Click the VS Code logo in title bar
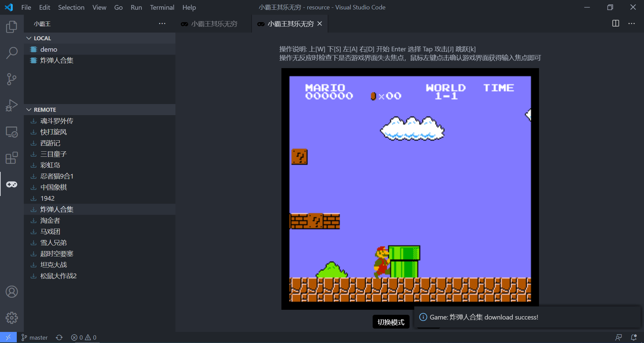644x343 pixels. pyautogui.click(x=9, y=7)
